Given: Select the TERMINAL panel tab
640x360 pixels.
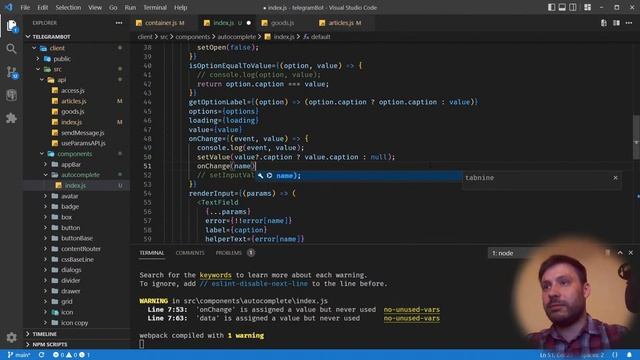Looking at the screenshot, I should pos(152,253).
